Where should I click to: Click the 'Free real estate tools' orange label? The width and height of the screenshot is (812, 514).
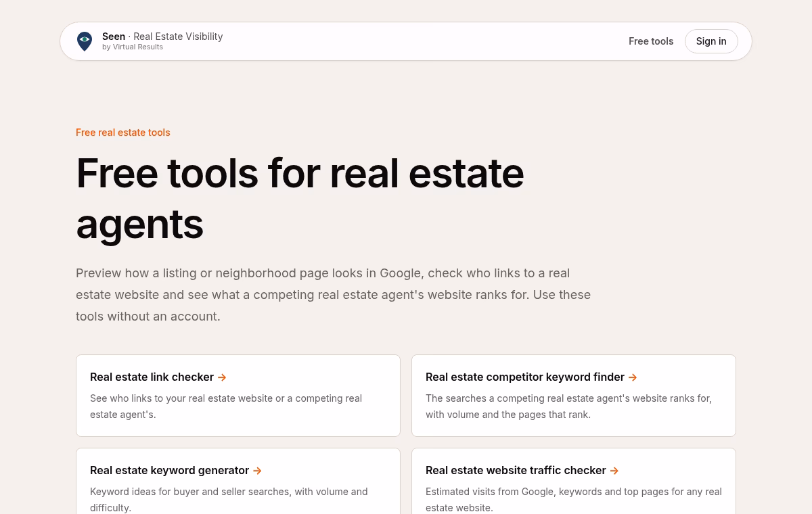click(123, 133)
